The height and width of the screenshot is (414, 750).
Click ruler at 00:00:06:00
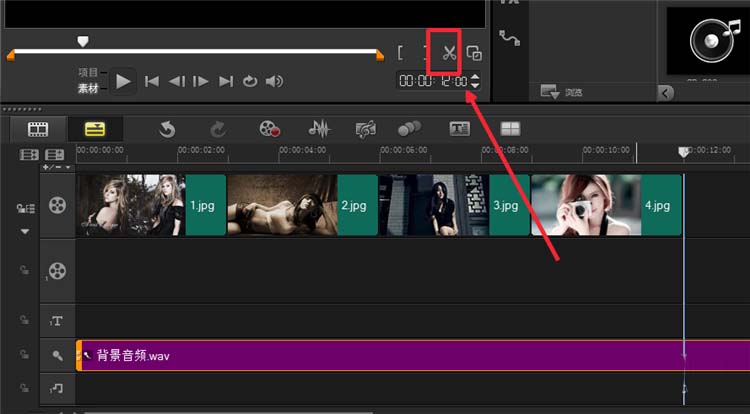(x=404, y=150)
